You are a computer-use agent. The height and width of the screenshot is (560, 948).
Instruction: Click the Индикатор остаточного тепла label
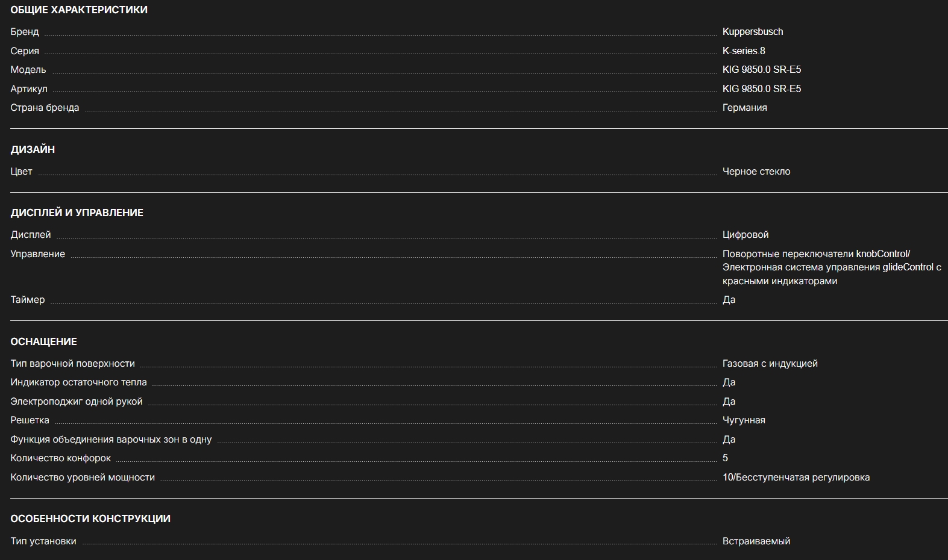tap(78, 382)
